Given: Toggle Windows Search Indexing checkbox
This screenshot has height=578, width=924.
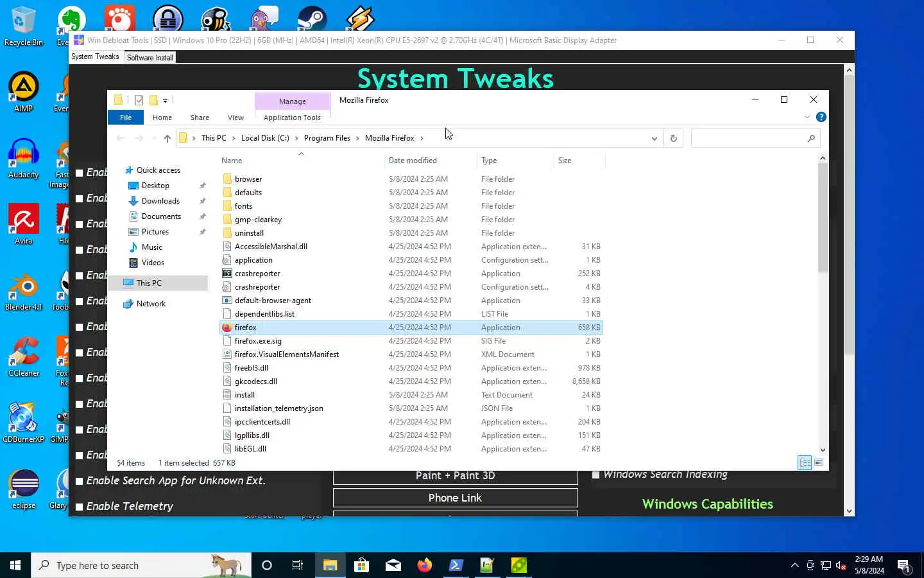Looking at the screenshot, I should point(595,475).
